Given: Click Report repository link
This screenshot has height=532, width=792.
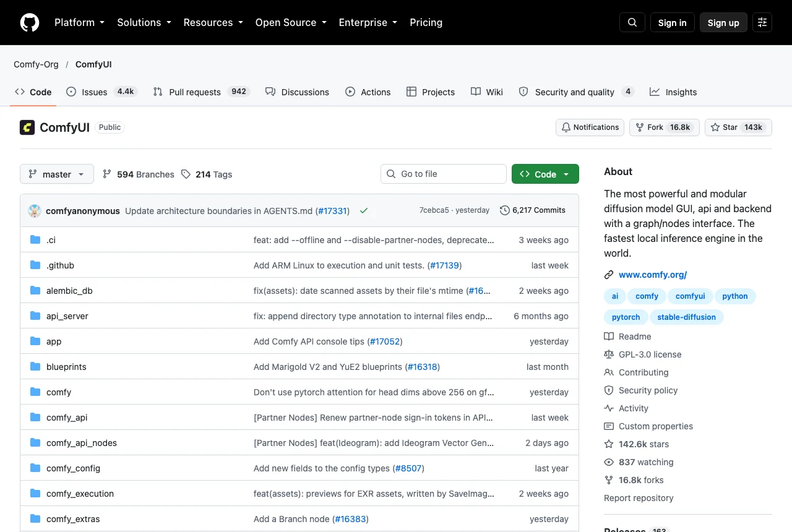Looking at the screenshot, I should tap(639, 498).
